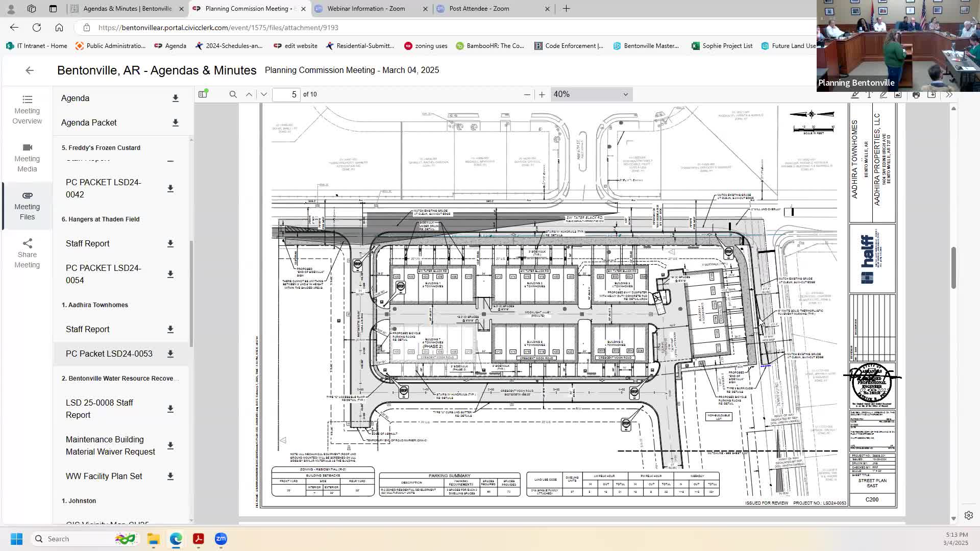980x551 pixels.
Task: Open Zoom app from taskbar
Action: pyautogui.click(x=220, y=539)
